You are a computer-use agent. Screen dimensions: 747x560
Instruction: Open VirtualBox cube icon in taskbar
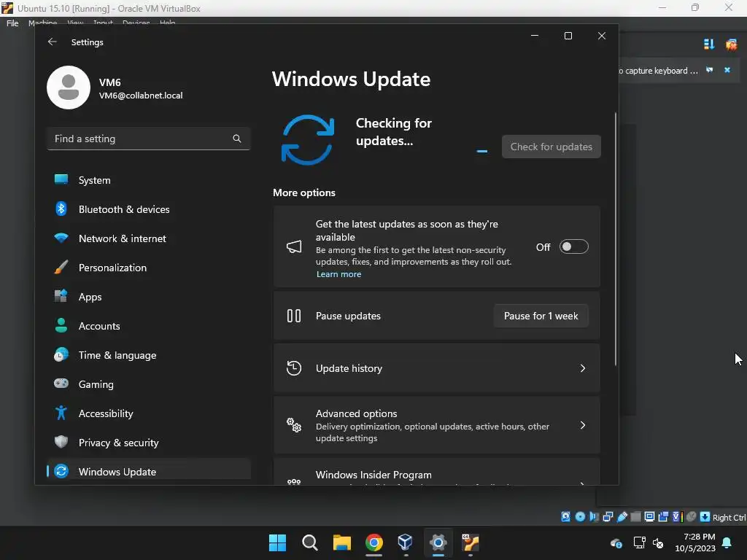(406, 542)
